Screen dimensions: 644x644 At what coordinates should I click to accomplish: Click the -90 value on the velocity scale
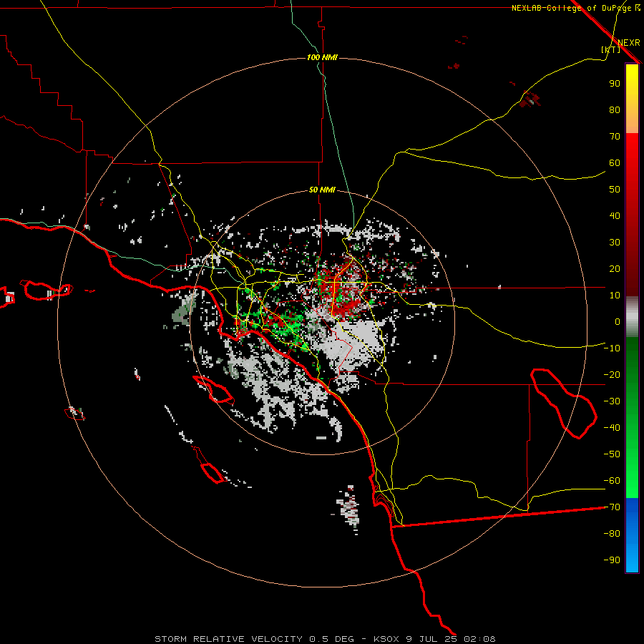tap(612, 560)
